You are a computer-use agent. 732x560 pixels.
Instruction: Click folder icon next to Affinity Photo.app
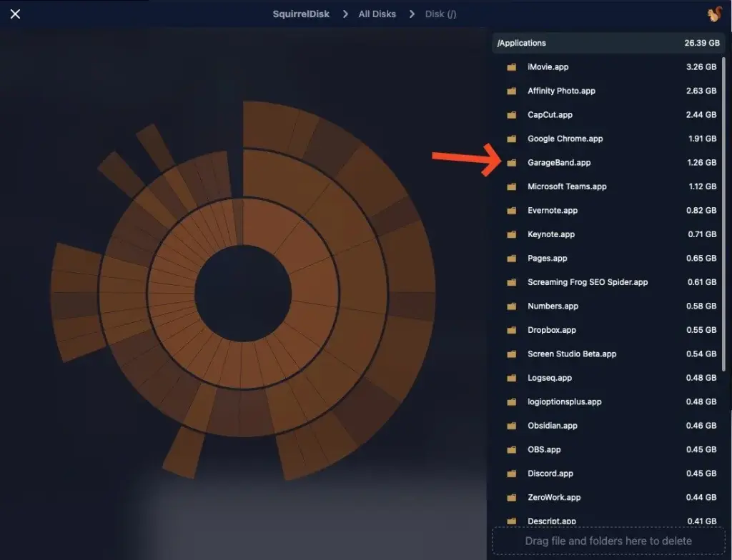pos(512,91)
